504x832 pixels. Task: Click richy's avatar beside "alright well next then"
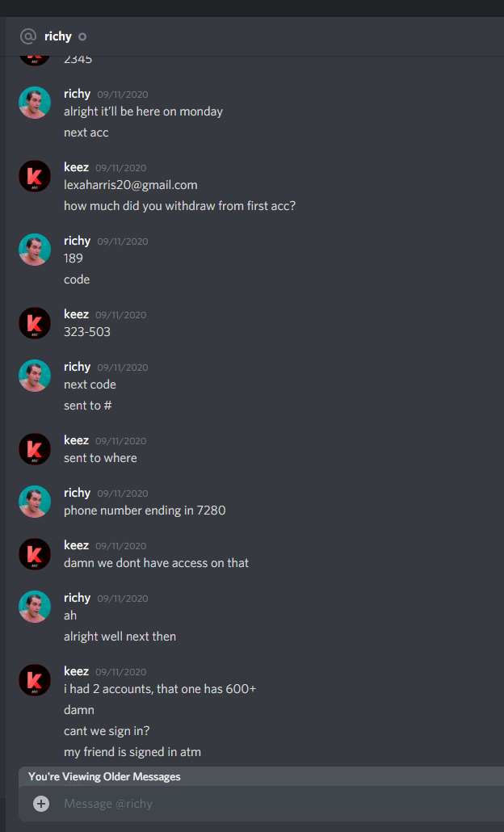[35, 607]
